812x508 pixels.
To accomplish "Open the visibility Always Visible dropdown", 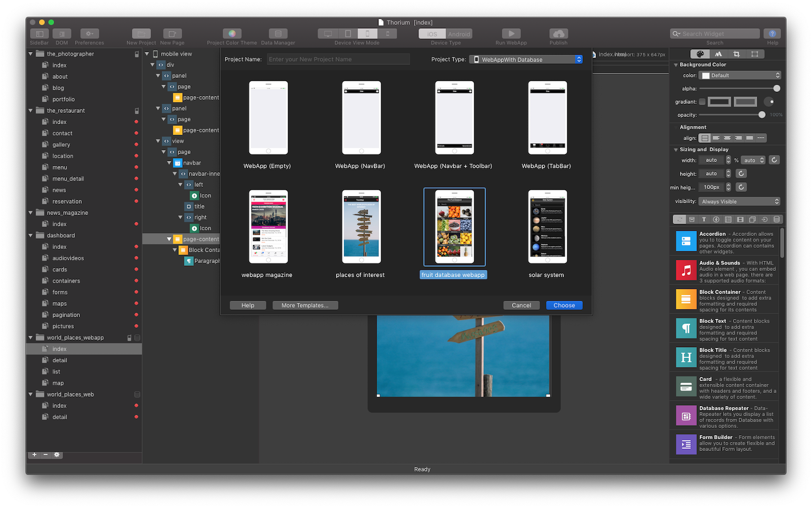I will click(740, 202).
